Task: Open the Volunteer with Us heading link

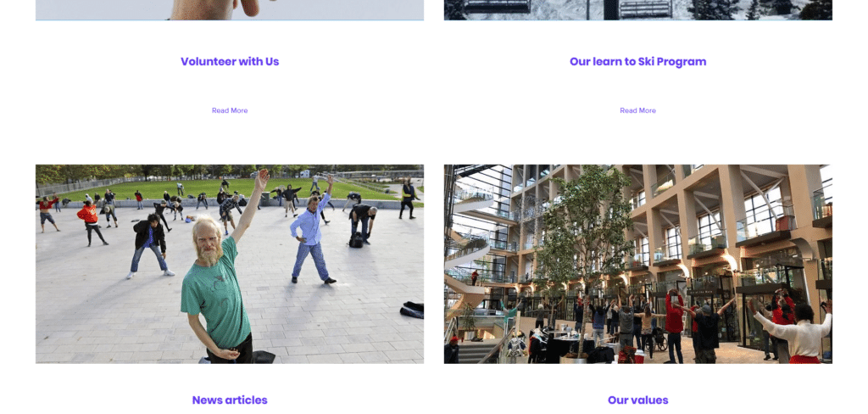Action: [230, 62]
